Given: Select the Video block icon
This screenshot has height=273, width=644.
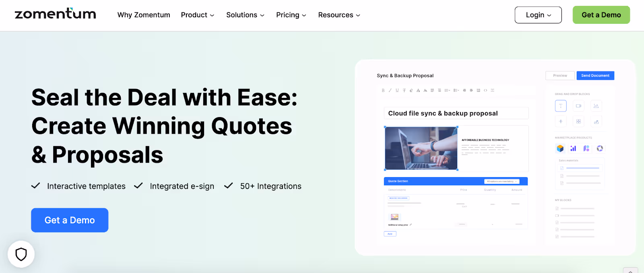Looking at the screenshot, I should 578,106.
